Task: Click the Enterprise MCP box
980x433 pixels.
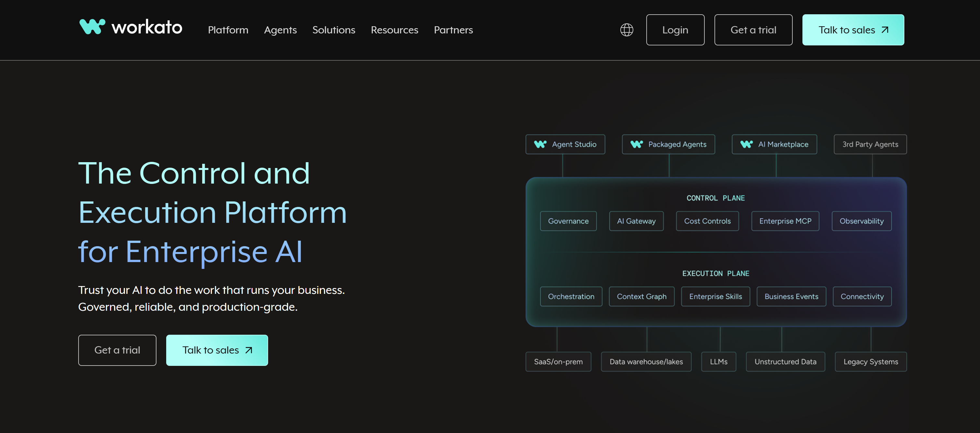Action: [x=785, y=221]
